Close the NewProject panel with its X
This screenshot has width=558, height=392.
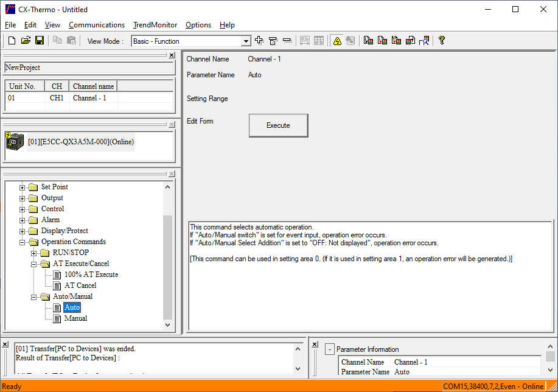[172, 55]
